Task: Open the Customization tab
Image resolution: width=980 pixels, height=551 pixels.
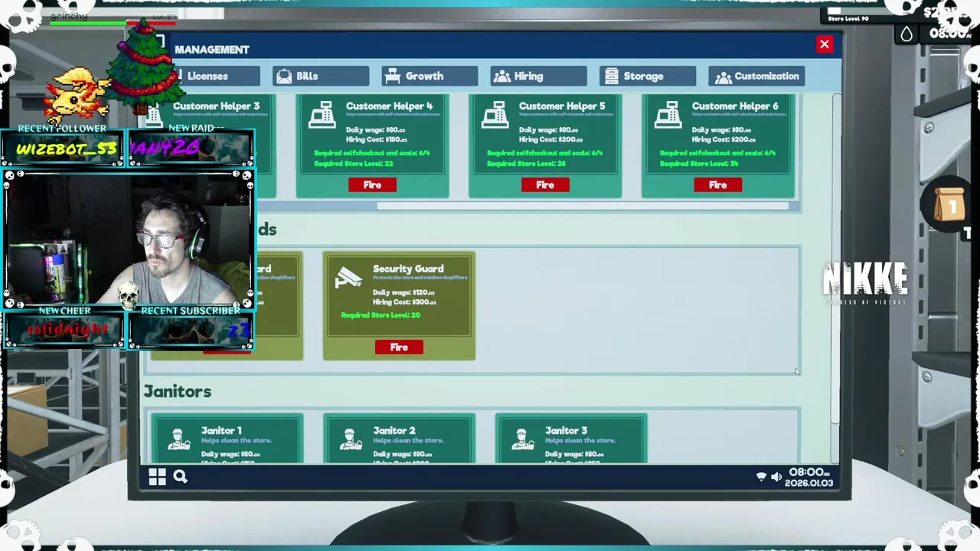Action: pyautogui.click(x=756, y=77)
